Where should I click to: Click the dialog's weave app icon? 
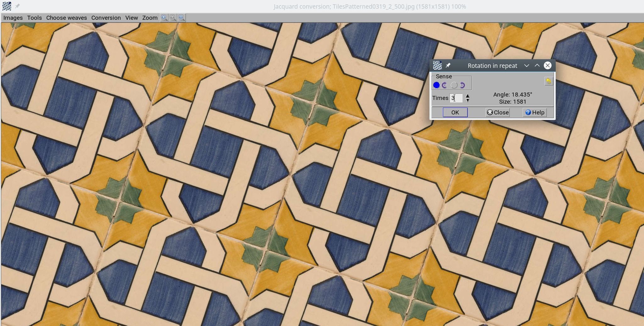[437, 65]
